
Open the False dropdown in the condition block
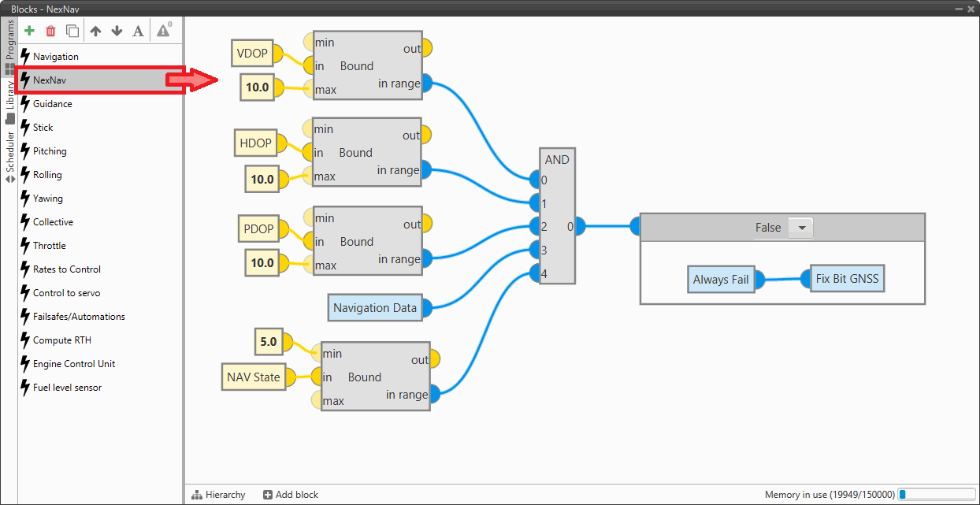(x=801, y=228)
